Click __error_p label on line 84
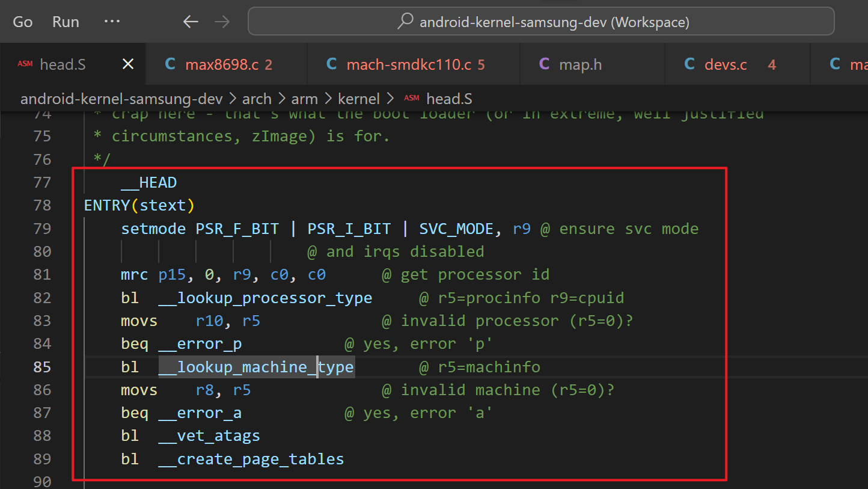The height and width of the screenshot is (489, 868). click(x=200, y=344)
